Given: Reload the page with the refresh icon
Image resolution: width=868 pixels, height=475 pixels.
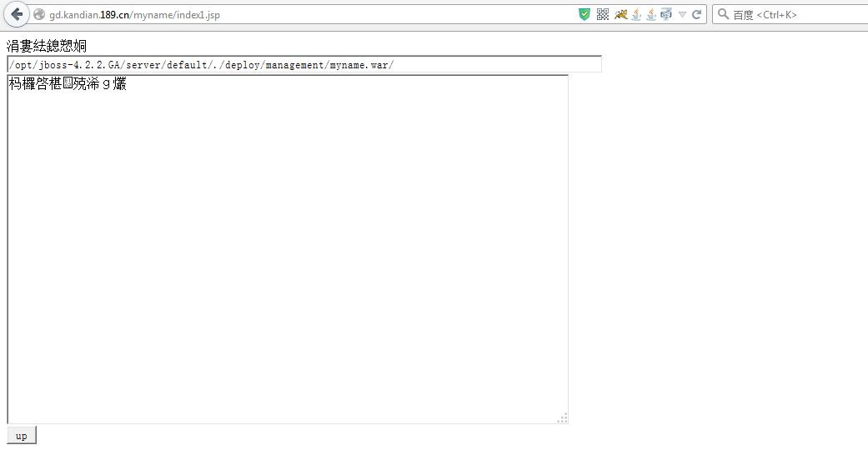Looking at the screenshot, I should (x=697, y=14).
